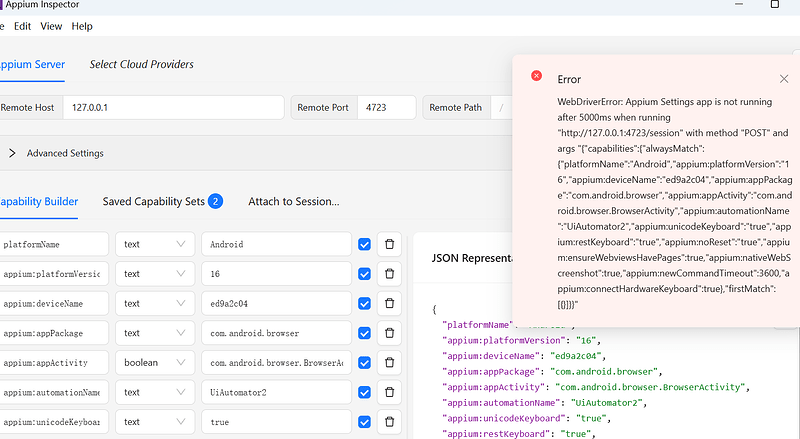Viewport: 800px width, 439px height.
Task: Close the Error notification popup
Action: tap(783, 79)
